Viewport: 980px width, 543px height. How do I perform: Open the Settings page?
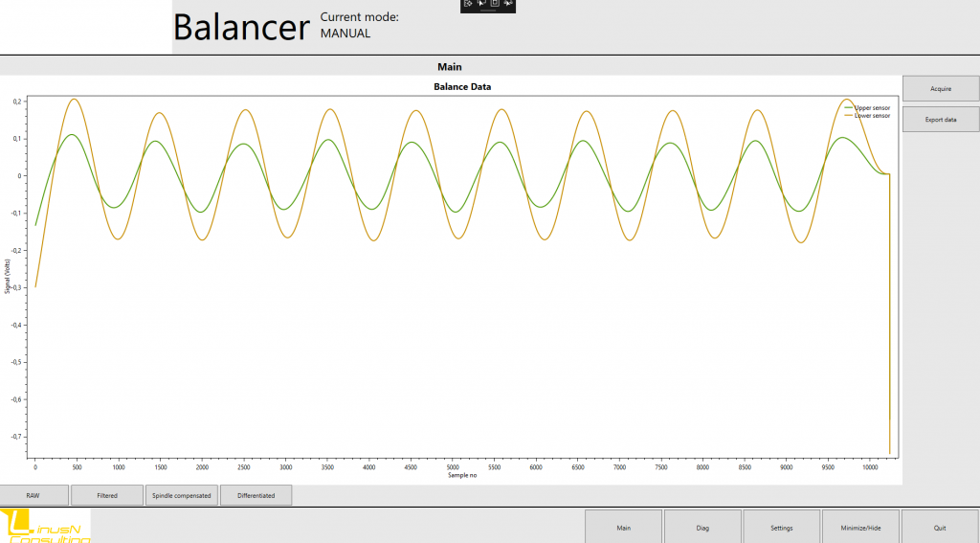pos(781,527)
